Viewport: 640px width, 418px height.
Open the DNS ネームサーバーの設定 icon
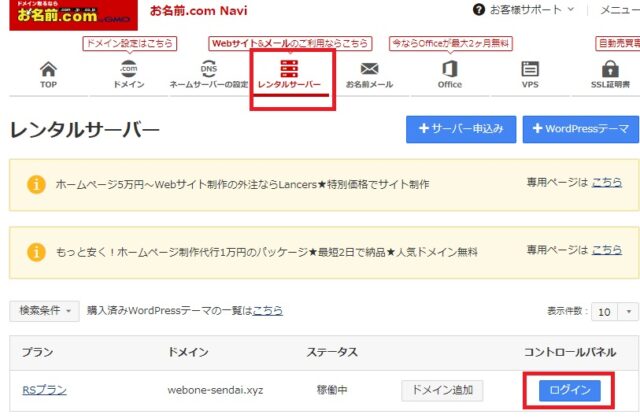point(209,69)
